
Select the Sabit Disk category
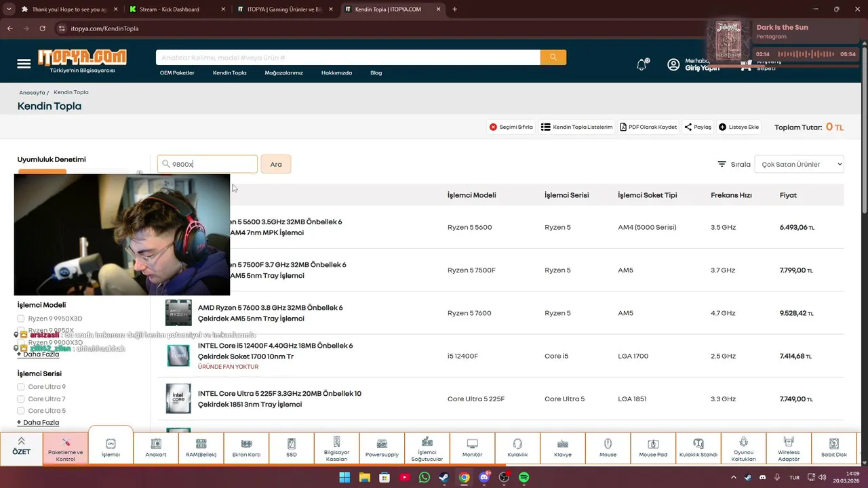click(834, 449)
